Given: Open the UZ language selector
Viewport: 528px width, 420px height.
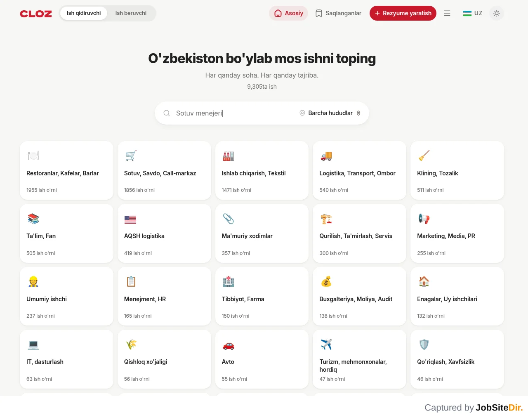Looking at the screenshot, I should pyautogui.click(x=473, y=13).
